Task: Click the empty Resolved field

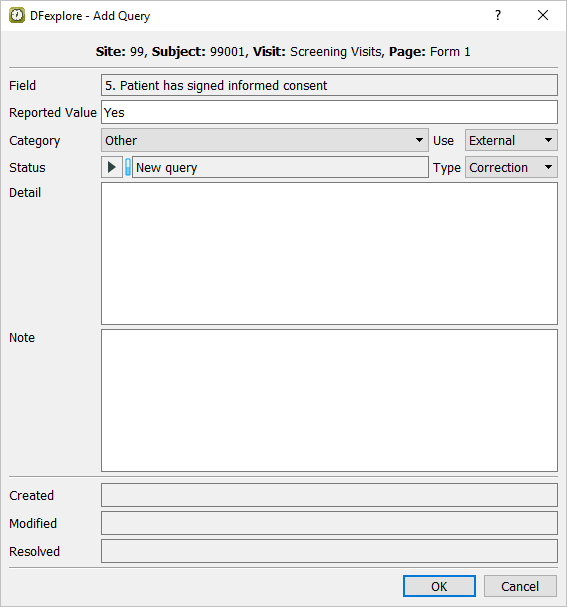Action: click(x=329, y=551)
